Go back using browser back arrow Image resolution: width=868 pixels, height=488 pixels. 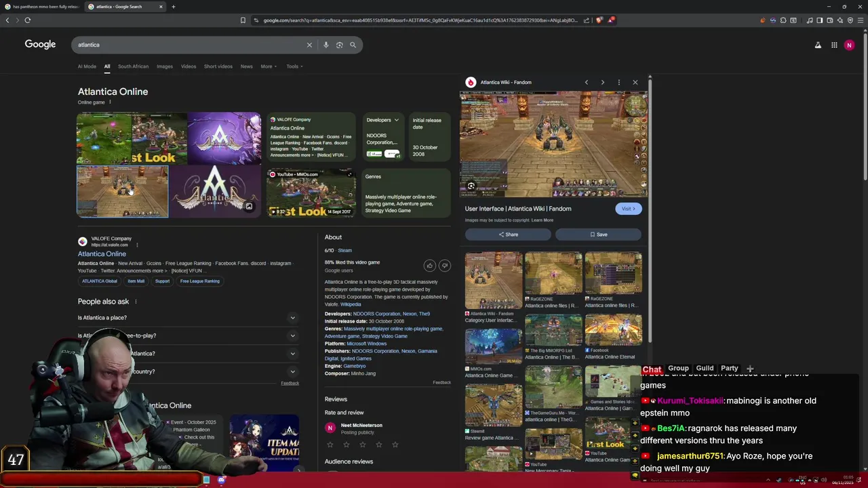(x=7, y=20)
